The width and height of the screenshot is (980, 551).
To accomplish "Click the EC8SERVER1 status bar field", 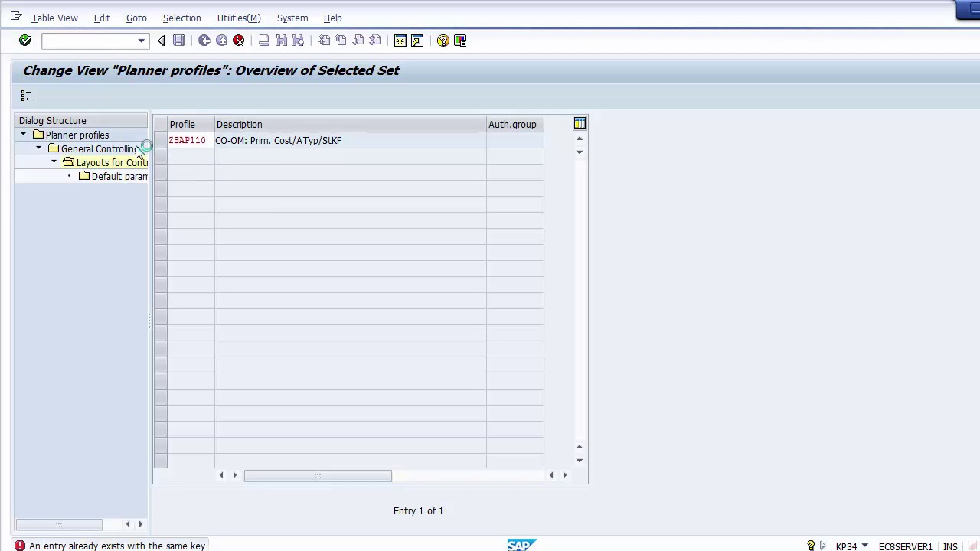I will (x=905, y=546).
